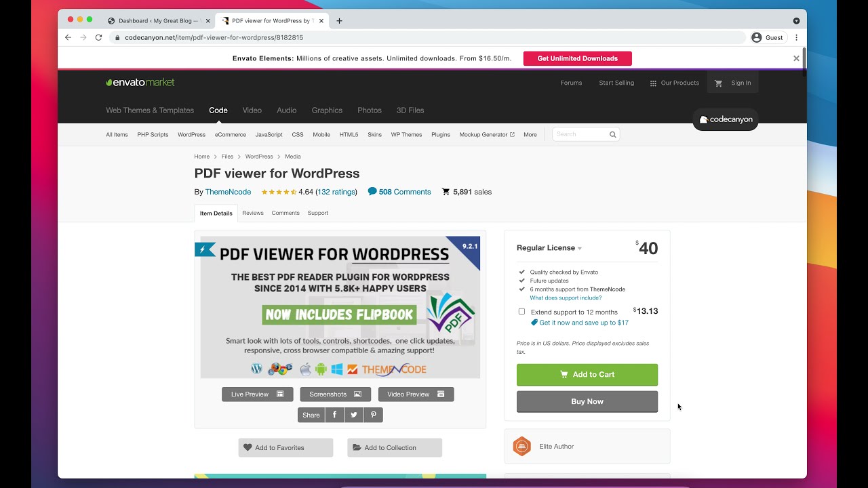Click the tab search chevron in Chrome

point(796,21)
